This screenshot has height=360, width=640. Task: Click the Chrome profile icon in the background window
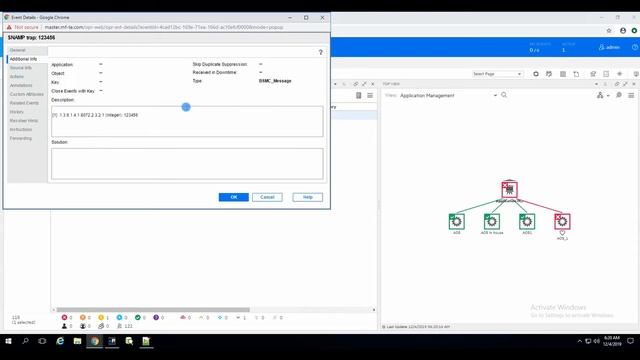click(623, 31)
